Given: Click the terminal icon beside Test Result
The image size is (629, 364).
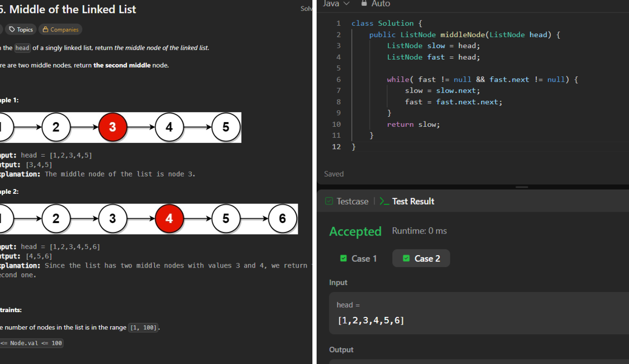Looking at the screenshot, I should pos(384,201).
